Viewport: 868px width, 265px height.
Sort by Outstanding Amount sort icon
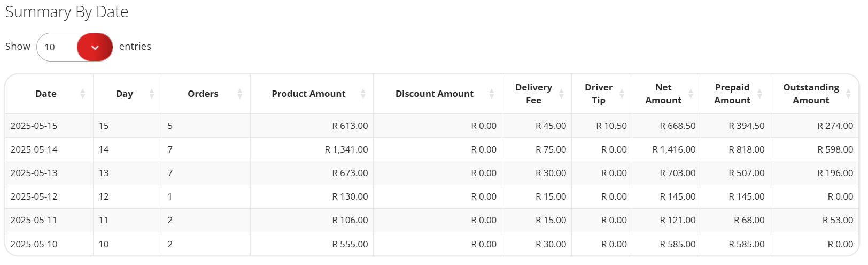coord(848,94)
